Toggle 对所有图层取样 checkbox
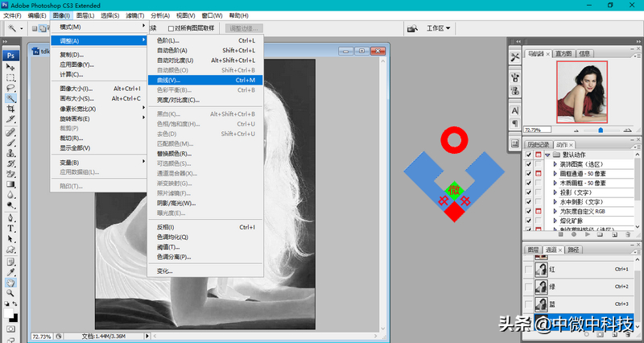644x343 pixels. point(171,28)
